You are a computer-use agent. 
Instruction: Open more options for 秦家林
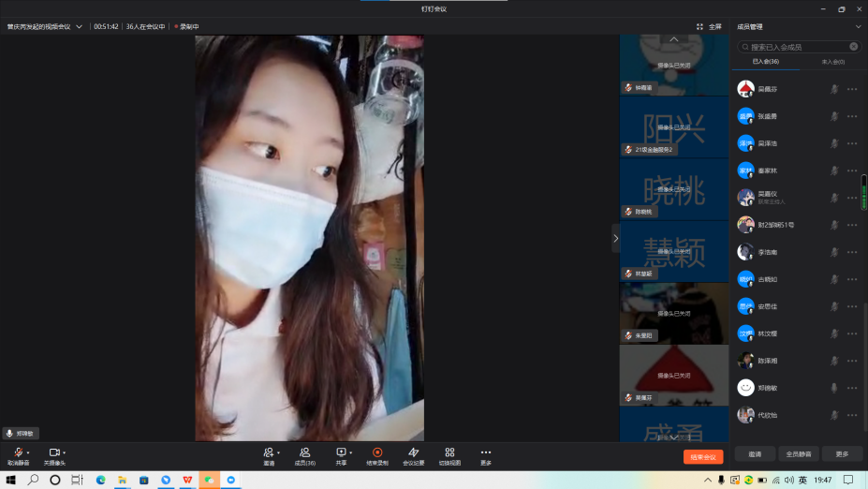click(x=852, y=170)
